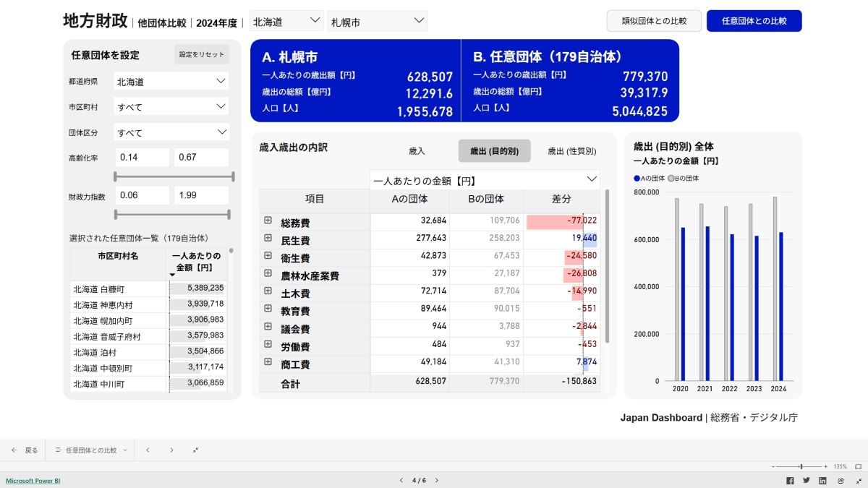Click the 設定をリセット button

click(x=202, y=54)
